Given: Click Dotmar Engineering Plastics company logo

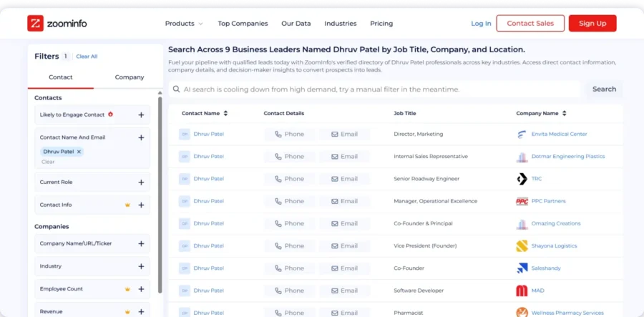Looking at the screenshot, I should tap(522, 157).
